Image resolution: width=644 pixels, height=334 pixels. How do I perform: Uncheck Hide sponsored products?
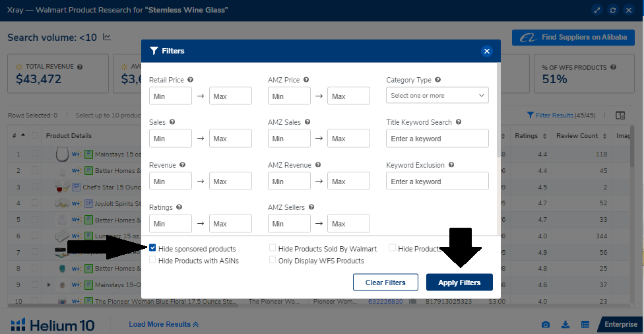click(153, 249)
